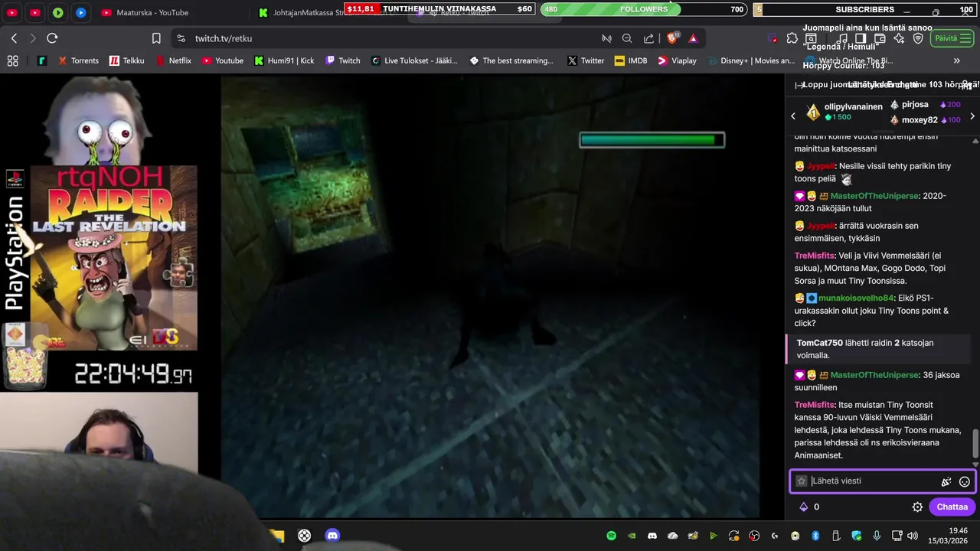The height and width of the screenshot is (551, 980).
Task: Open Disney+ Movies bookmark
Action: 751,60
